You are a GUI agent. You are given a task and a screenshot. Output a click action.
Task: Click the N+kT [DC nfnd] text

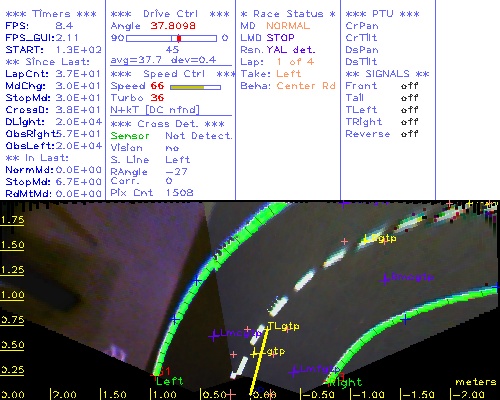coord(155,110)
